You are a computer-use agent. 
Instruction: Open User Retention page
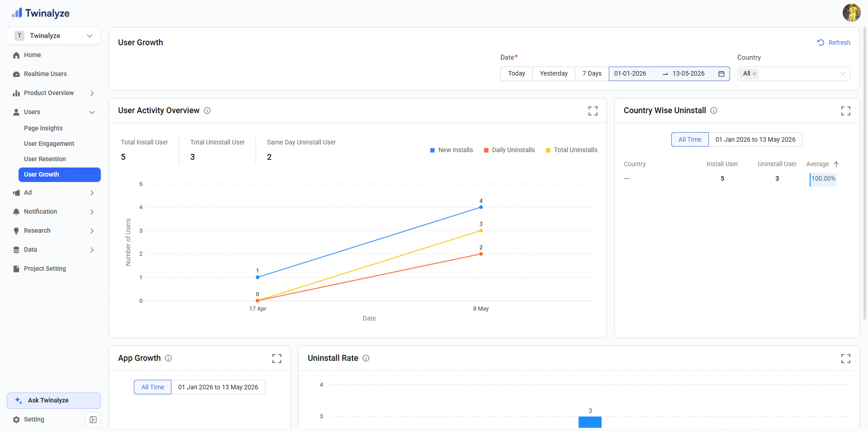45,159
